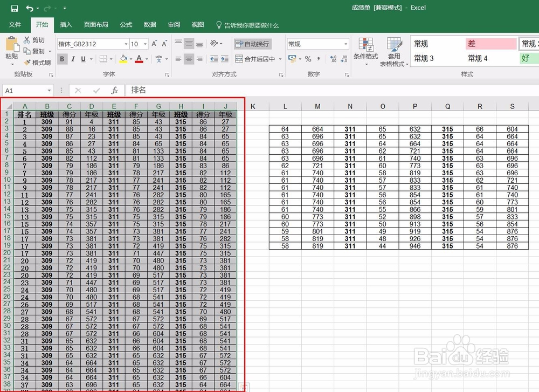Open the 文件 (File) tab
Image resolution: width=539 pixels, height=392 pixels.
(x=15, y=25)
